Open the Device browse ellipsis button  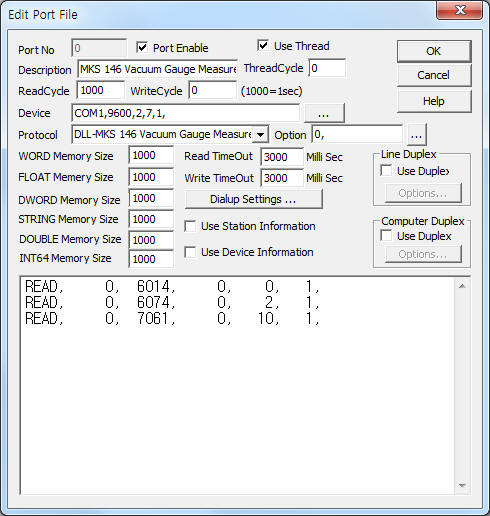[x=324, y=113]
